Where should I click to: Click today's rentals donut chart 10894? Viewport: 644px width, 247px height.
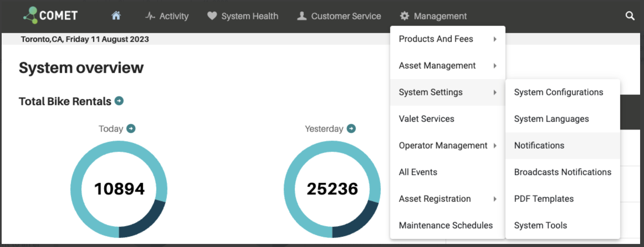click(x=119, y=189)
